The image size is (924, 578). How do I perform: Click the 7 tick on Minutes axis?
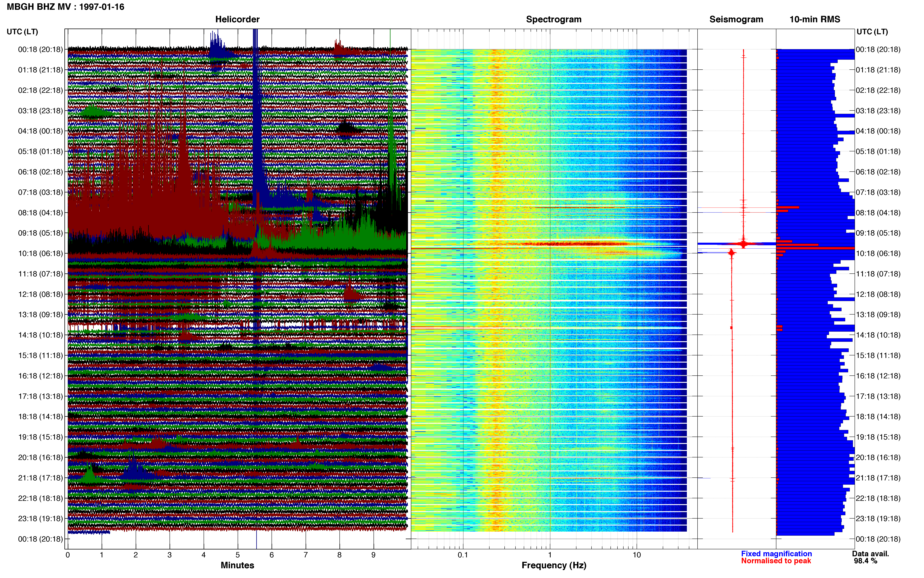pos(306,555)
